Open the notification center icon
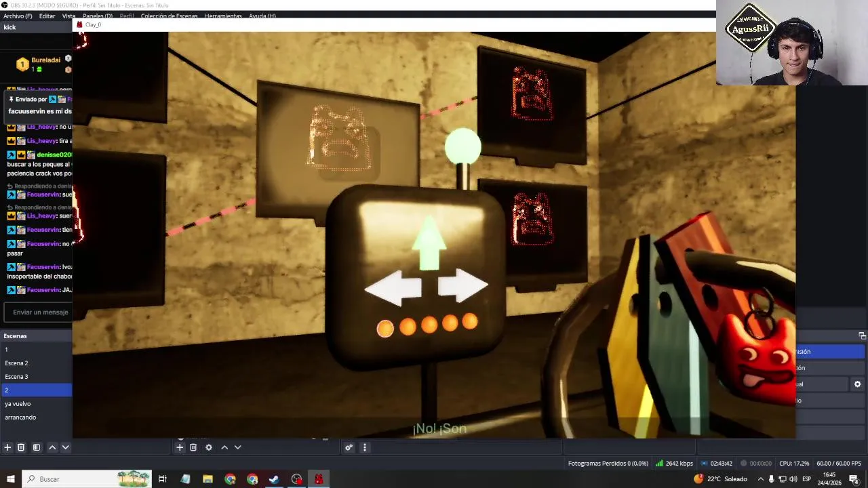 coord(854,479)
